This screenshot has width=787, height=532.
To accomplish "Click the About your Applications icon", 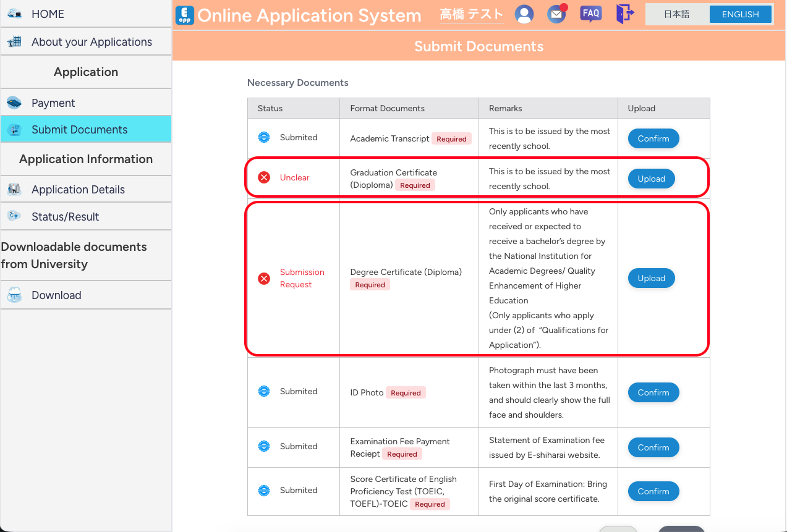I will pos(14,42).
